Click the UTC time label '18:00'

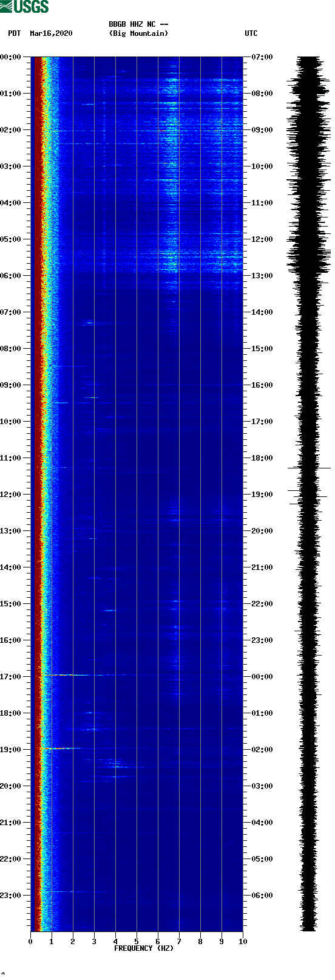coord(262,458)
